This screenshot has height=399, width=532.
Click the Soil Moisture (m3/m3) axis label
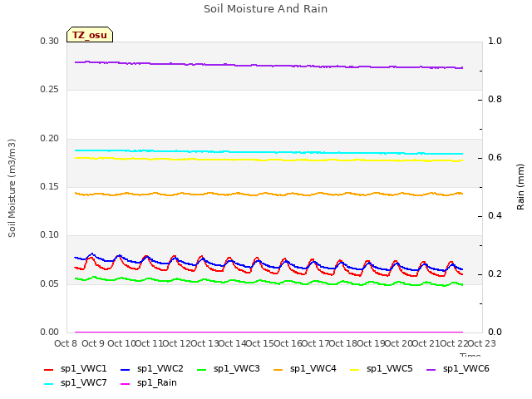[12, 188]
